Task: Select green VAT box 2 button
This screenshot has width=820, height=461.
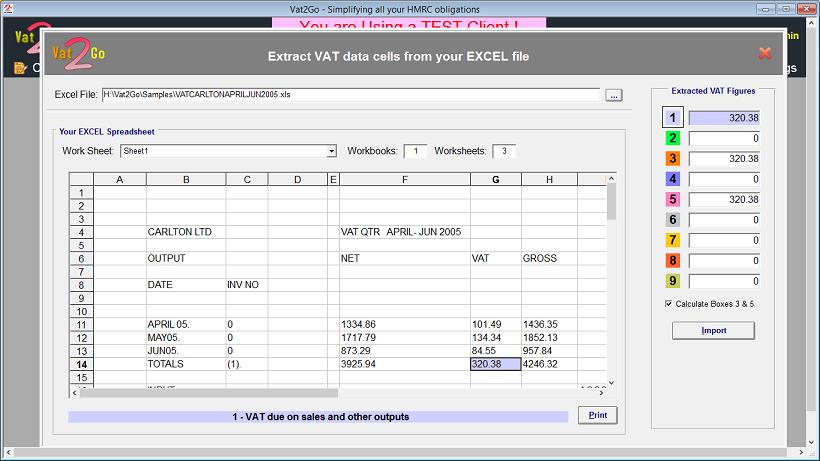Action: tap(673, 138)
